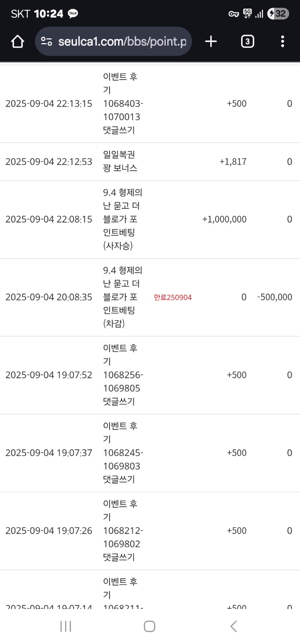Tap the KakaoTalk notification icon in status bar
300x644 pixels.
tap(73, 14)
